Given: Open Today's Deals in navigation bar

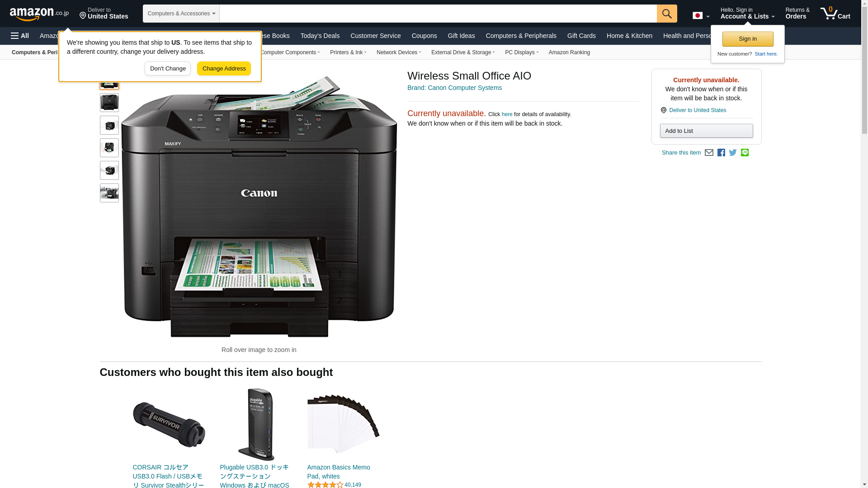Looking at the screenshot, I should [320, 36].
